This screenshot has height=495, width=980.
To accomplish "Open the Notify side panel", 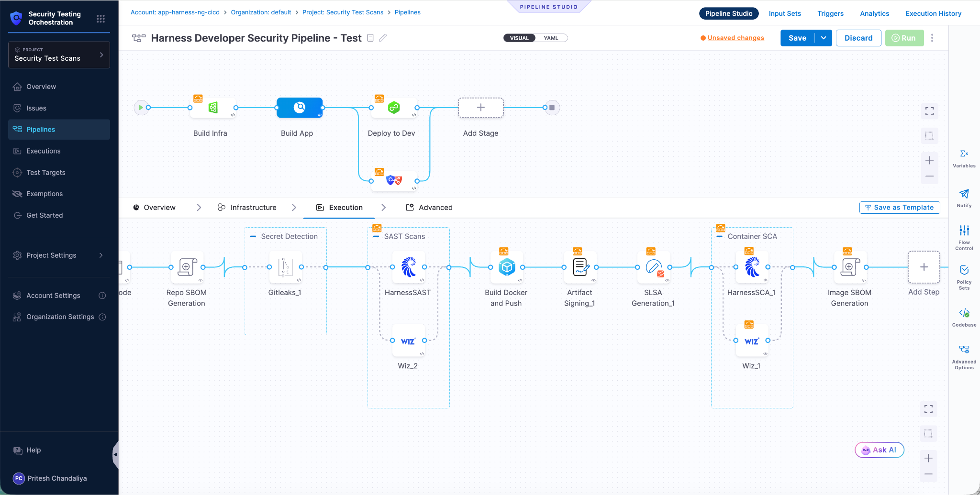I will [x=964, y=198].
